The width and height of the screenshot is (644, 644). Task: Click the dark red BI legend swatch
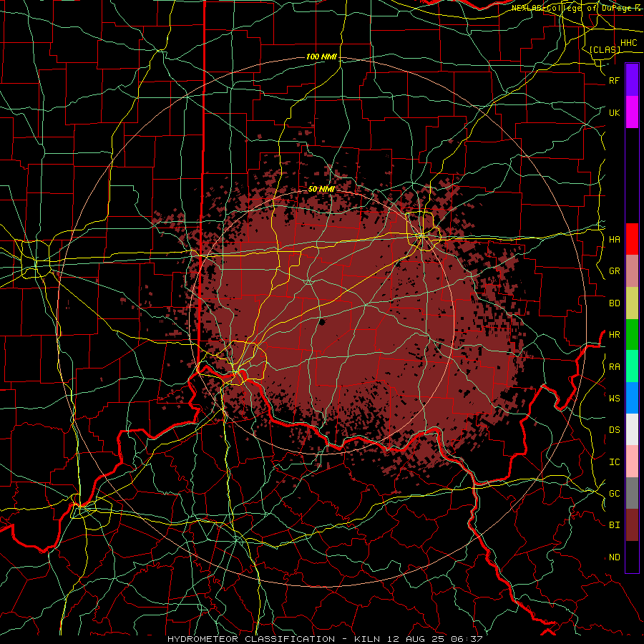[632, 525]
